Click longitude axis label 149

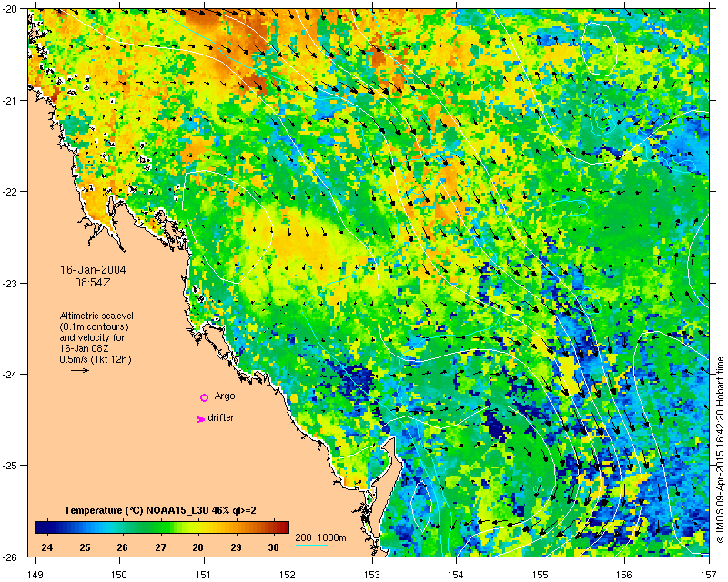pyautogui.click(x=35, y=575)
